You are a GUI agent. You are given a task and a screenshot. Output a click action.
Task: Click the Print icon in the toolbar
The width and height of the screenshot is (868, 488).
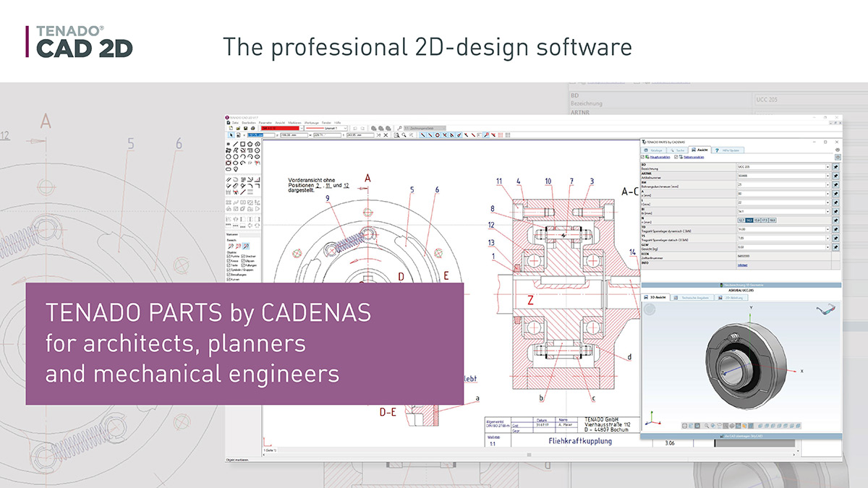coord(252,128)
